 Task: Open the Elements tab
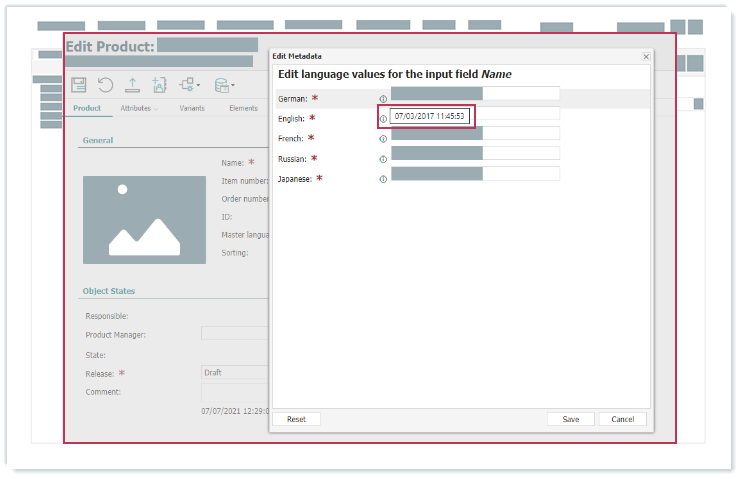click(243, 108)
